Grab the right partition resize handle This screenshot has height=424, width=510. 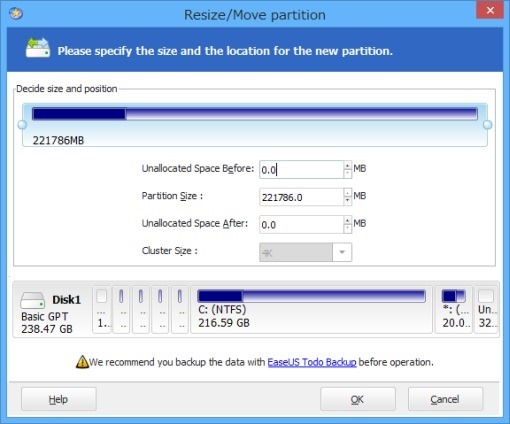487,125
